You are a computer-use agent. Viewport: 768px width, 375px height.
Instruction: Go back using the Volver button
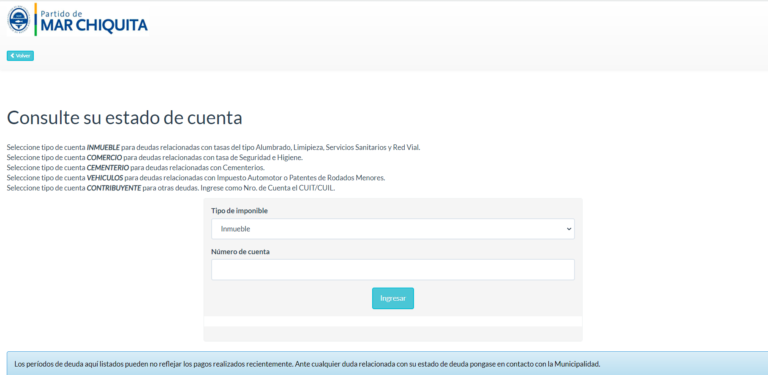(x=20, y=56)
